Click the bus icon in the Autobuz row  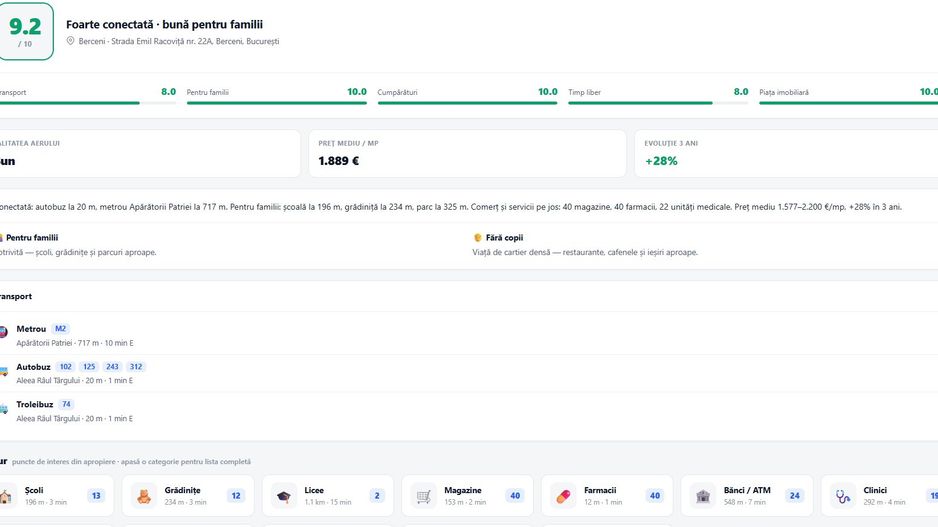[x=4, y=371]
